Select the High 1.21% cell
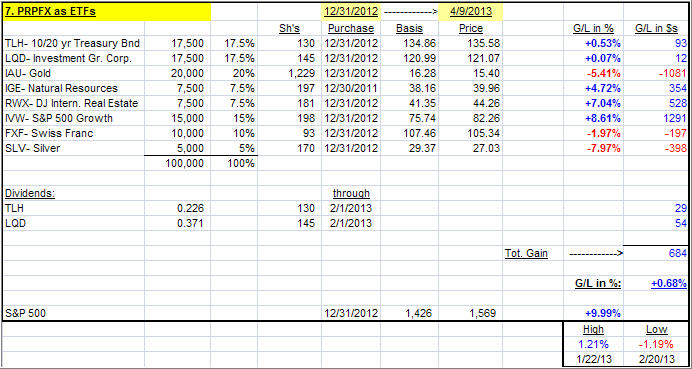The image size is (692, 369). click(x=593, y=343)
